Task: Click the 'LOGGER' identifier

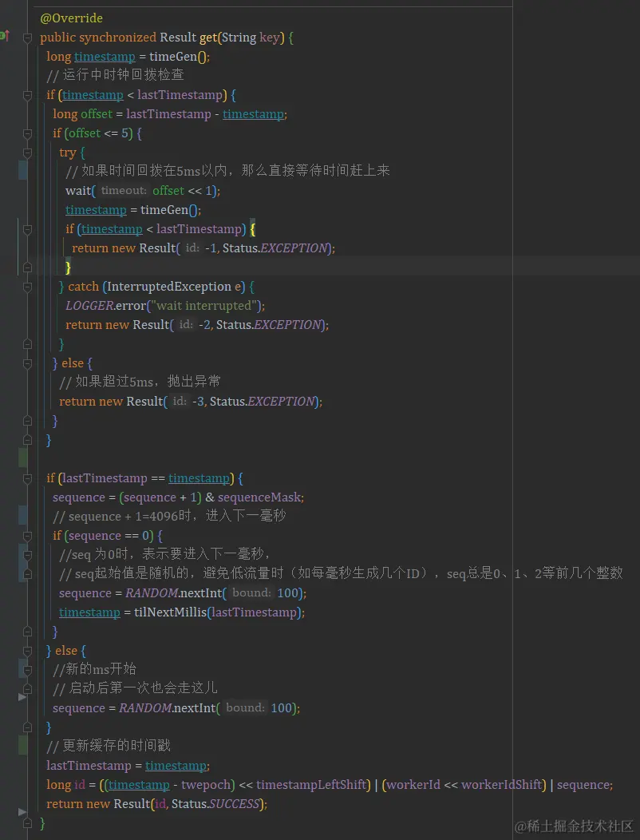Action: point(89,306)
